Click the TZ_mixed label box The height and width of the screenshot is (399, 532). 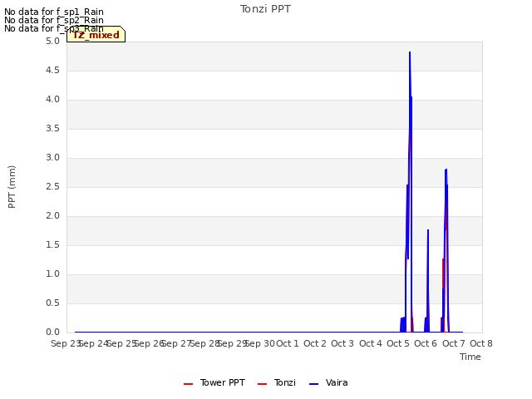coord(96,35)
